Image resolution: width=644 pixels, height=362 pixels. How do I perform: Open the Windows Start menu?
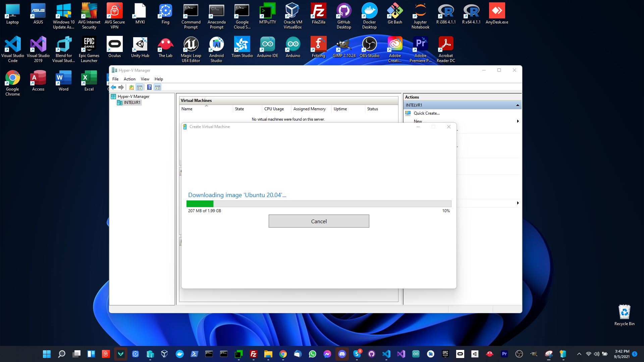tap(47, 354)
